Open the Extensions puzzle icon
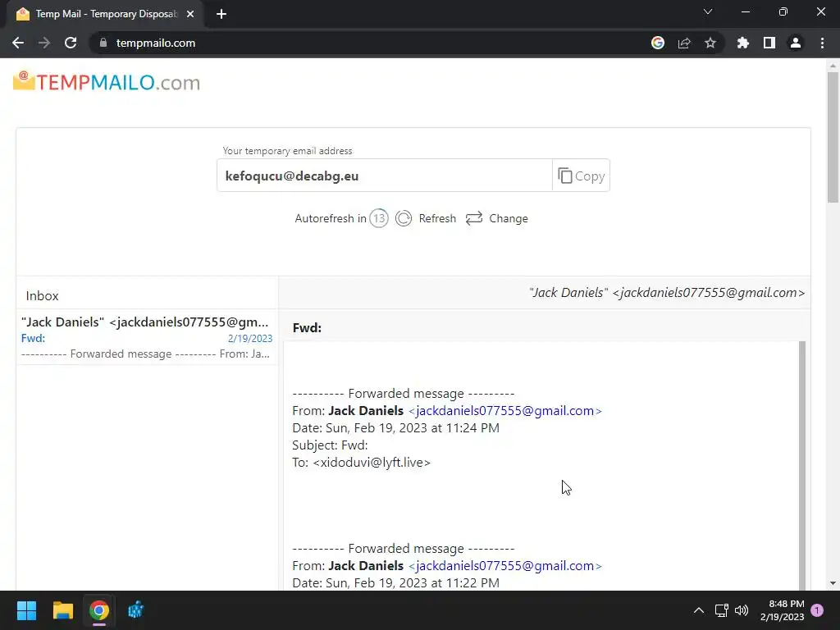 (743, 43)
